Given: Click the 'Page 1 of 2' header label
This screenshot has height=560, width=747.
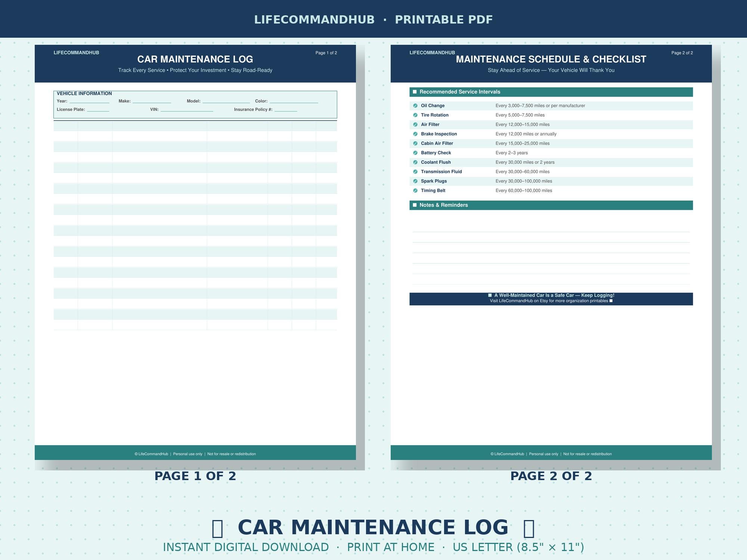Looking at the screenshot, I should click(x=326, y=53).
